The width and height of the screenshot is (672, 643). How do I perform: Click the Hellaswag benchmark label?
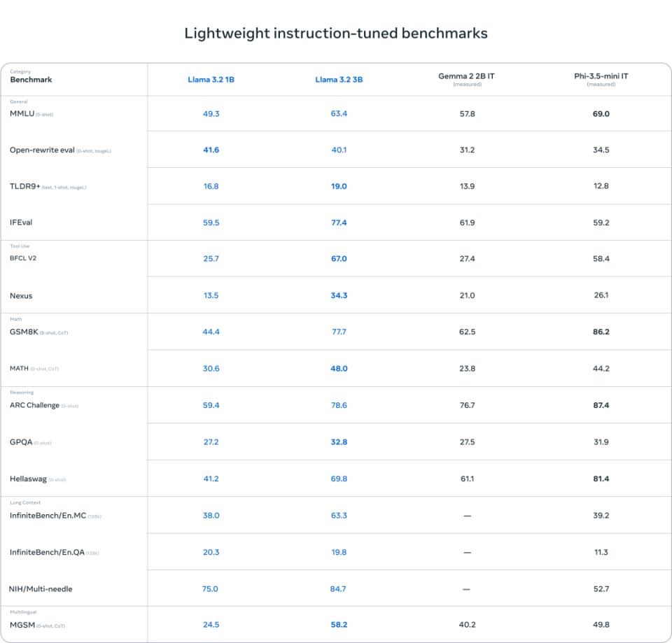[28, 479]
